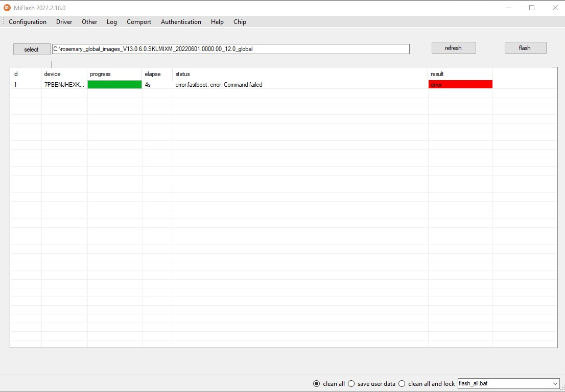Click the 4s elapse cell
565x392 pixels.
click(157, 85)
